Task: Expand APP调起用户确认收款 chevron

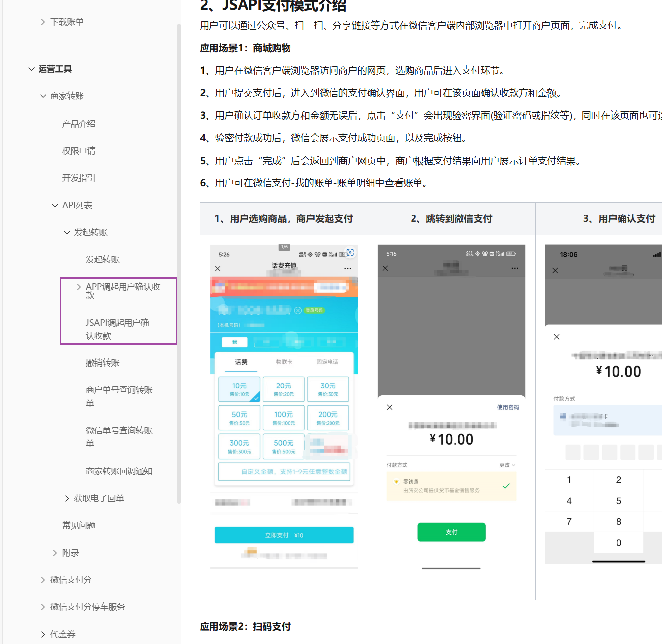Action: pos(79,287)
